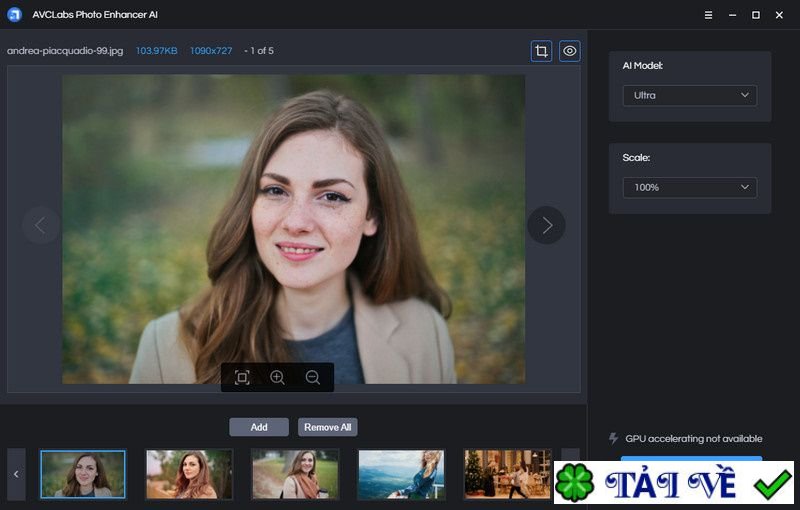Screen dimensions: 800x510
Task: Select the fourth thumbnail with blue sky
Action: [401, 474]
